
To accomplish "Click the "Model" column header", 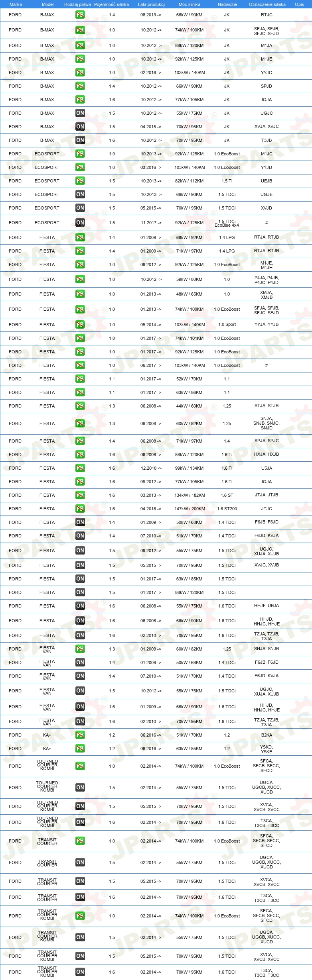I will pyautogui.click(x=47, y=4).
